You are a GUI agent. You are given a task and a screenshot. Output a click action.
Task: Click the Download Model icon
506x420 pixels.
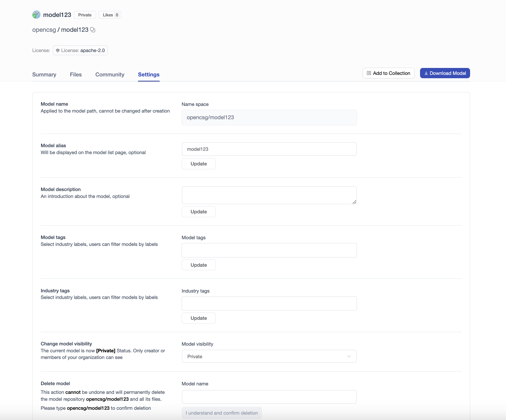[426, 73]
